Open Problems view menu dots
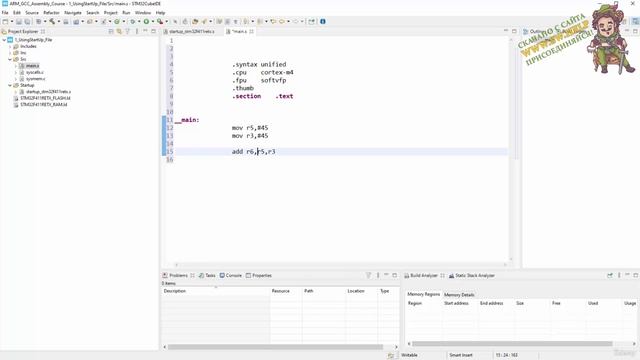The image size is (640, 360). point(378,276)
